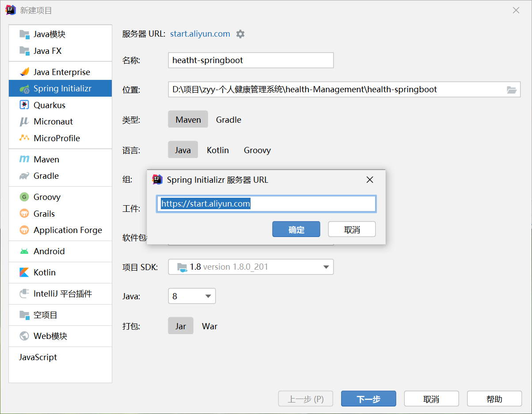Screen dimensions: 532x414
Task: Click the IntelliJ 平台插件 plug icon
Action: point(24,294)
